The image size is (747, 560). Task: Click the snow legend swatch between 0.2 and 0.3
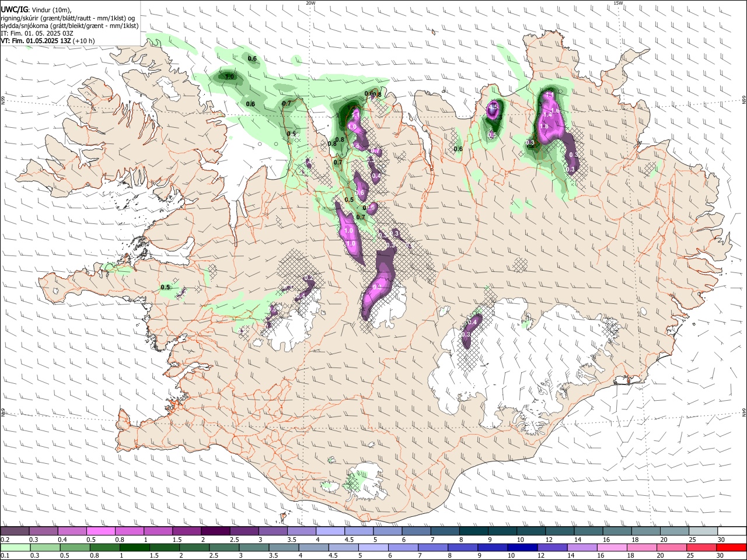pyautogui.click(x=15, y=531)
